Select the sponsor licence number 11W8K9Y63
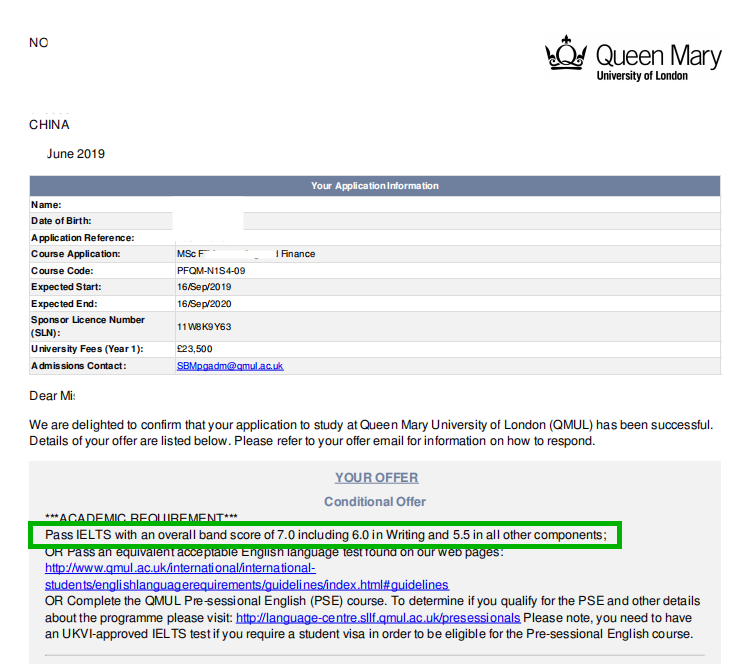This screenshot has height=664, width=749. point(204,327)
